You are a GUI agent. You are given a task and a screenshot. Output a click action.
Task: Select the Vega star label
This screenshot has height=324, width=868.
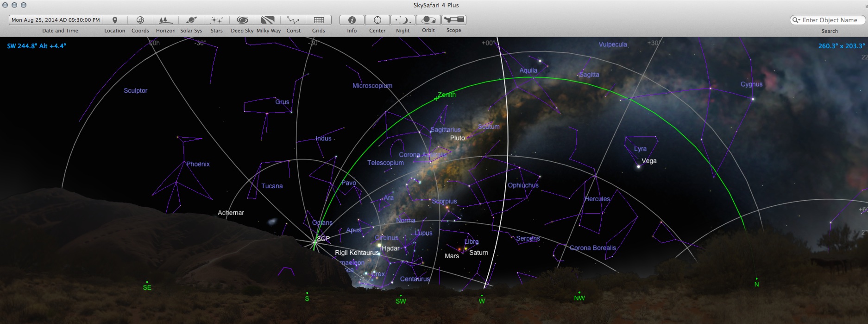coord(649,161)
